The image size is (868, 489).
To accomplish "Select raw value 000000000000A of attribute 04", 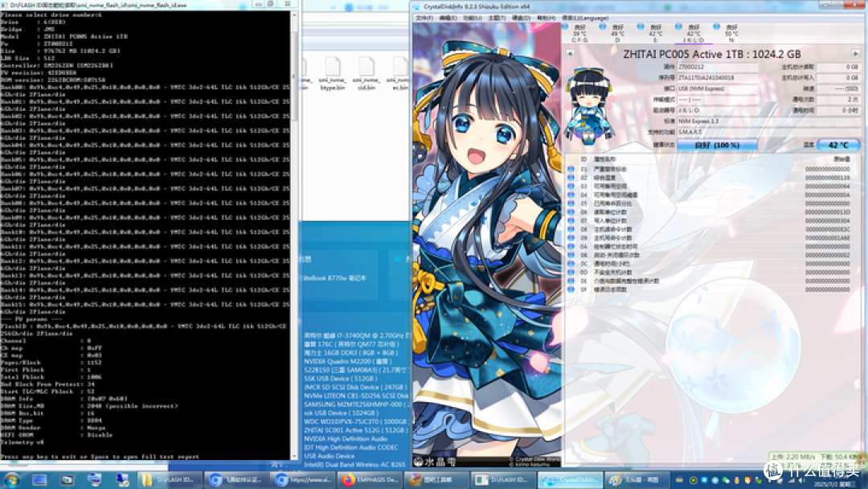I will point(827,195).
